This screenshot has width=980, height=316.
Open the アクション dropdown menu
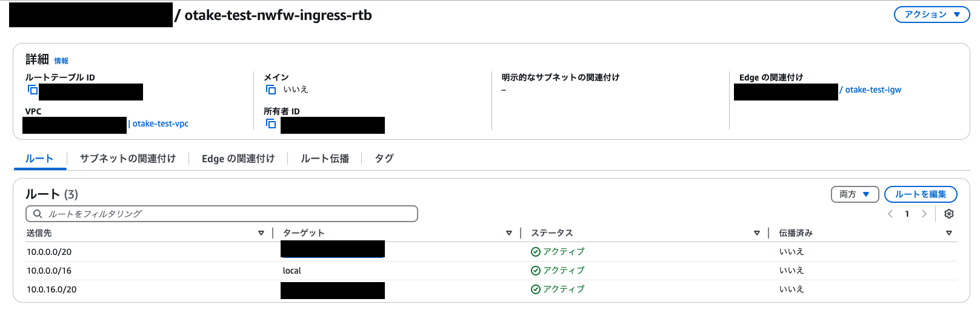[x=932, y=15]
